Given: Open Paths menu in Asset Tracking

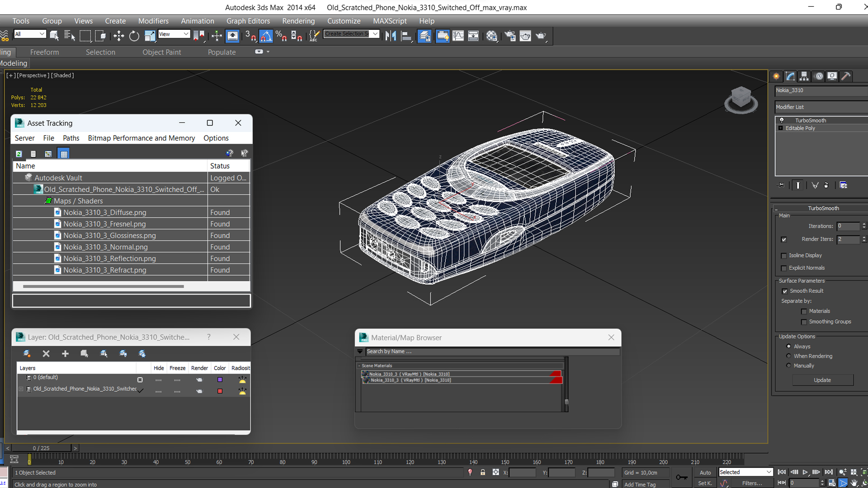Looking at the screenshot, I should (x=71, y=138).
